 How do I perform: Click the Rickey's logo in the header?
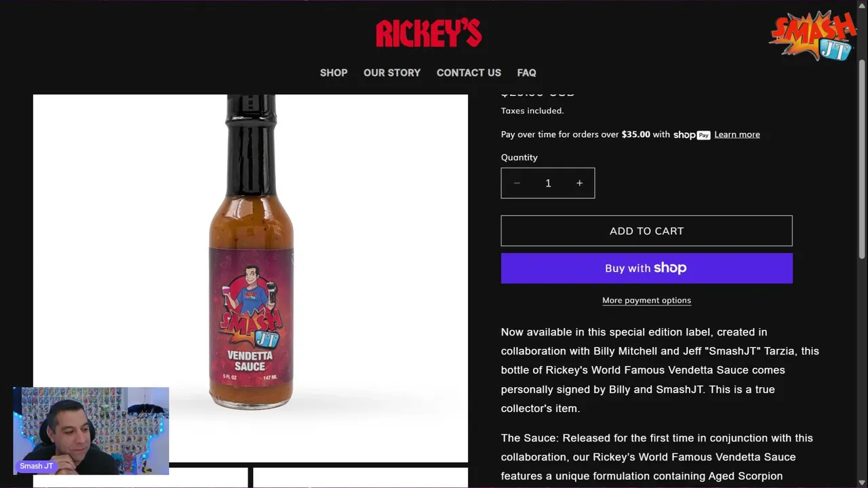pyautogui.click(x=429, y=33)
